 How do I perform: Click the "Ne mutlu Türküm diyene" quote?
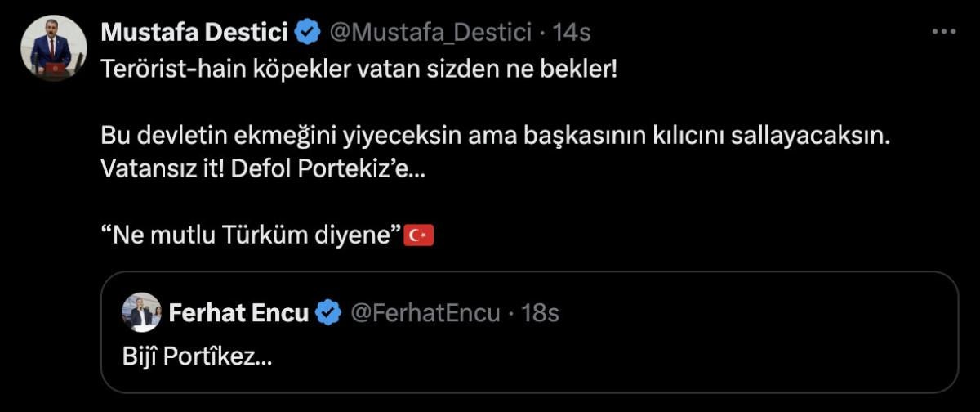pos(252,236)
